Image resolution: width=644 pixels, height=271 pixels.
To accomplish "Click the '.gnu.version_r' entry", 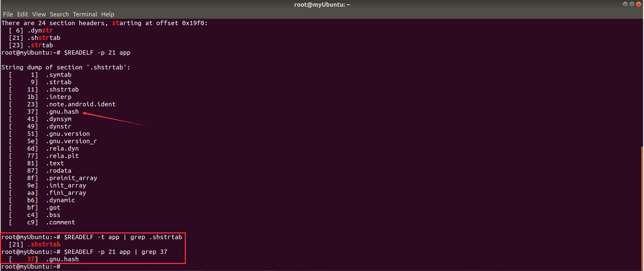I will 71,141.
